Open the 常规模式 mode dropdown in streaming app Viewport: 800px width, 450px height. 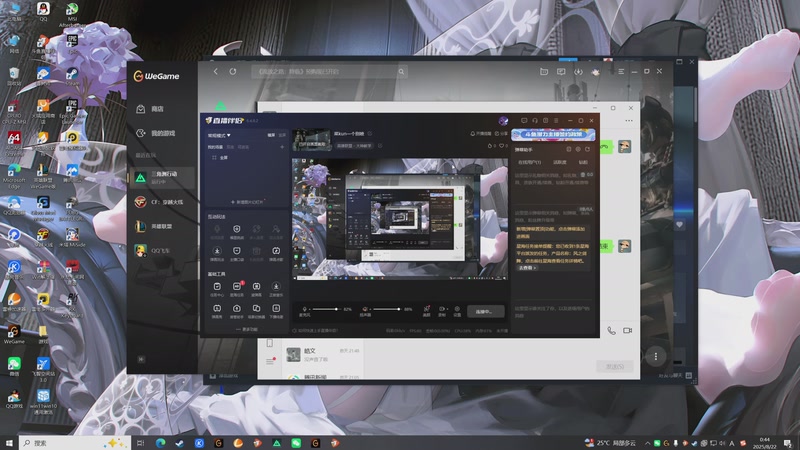pos(219,135)
